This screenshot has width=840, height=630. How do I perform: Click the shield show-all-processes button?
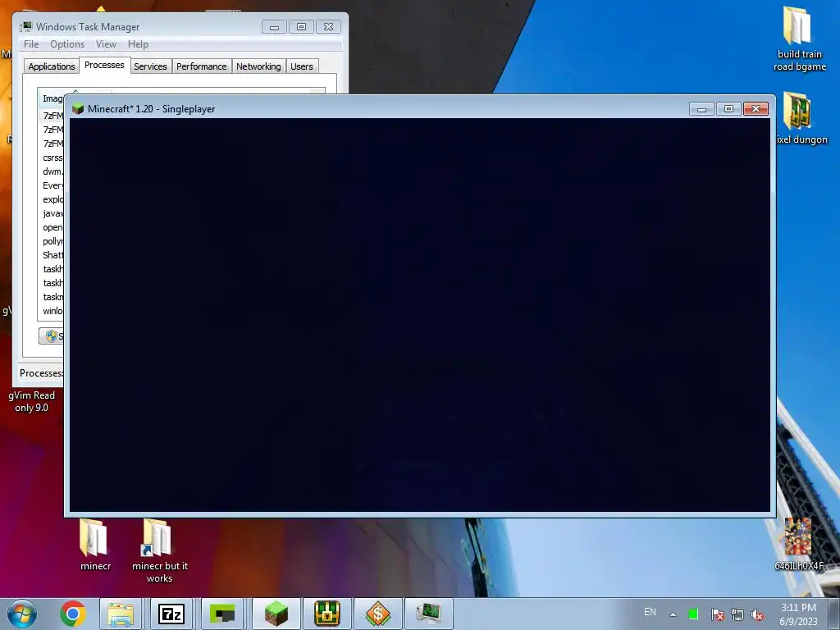tap(52, 336)
